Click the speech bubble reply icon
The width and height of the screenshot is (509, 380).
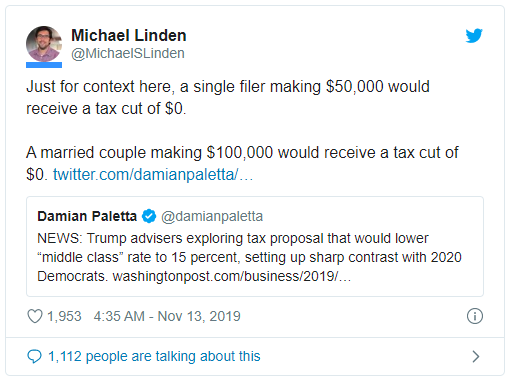point(34,356)
